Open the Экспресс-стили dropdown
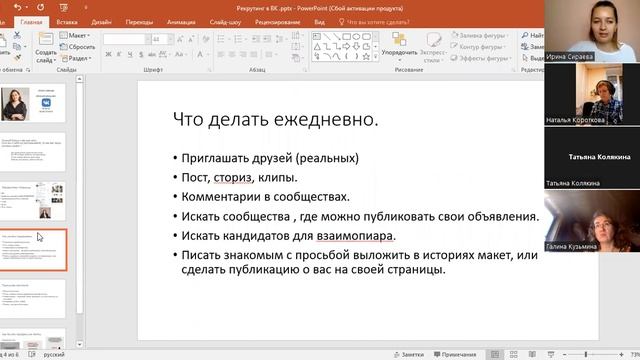This screenshot has width=640, height=360. (433, 47)
